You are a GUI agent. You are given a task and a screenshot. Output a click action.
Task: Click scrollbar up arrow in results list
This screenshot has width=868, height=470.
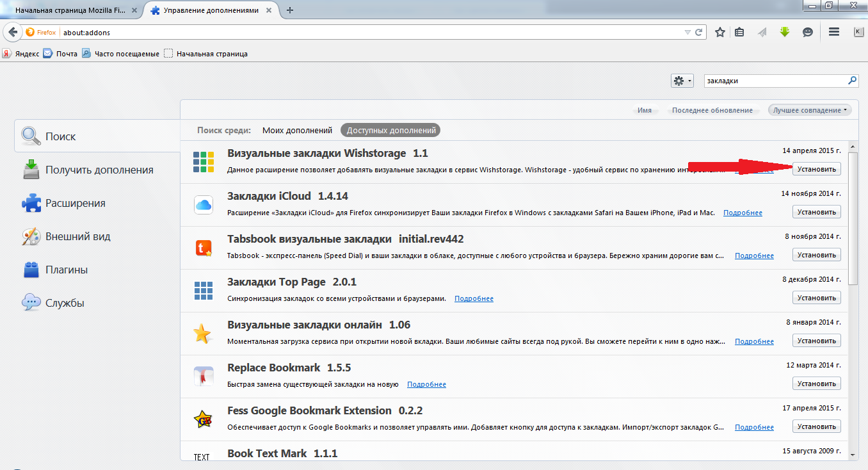pyautogui.click(x=853, y=147)
